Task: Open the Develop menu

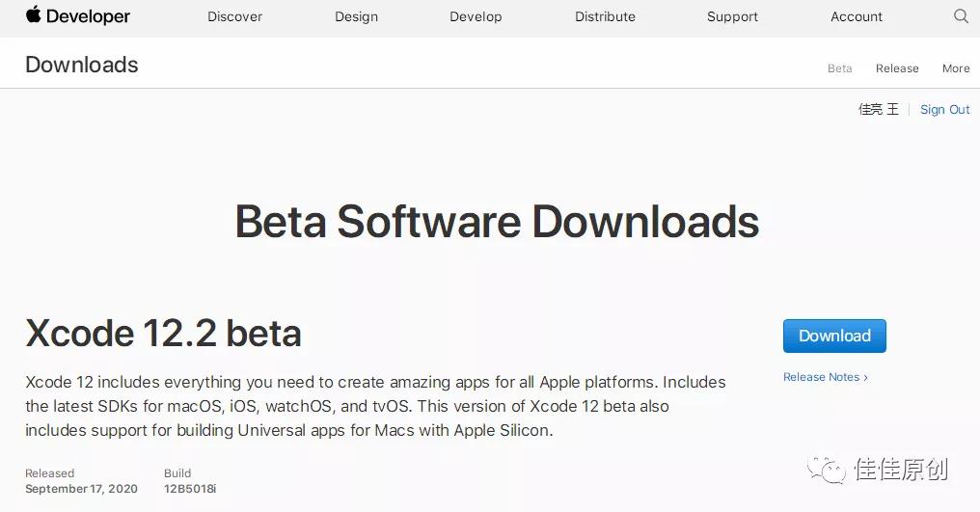Action: 476,16
